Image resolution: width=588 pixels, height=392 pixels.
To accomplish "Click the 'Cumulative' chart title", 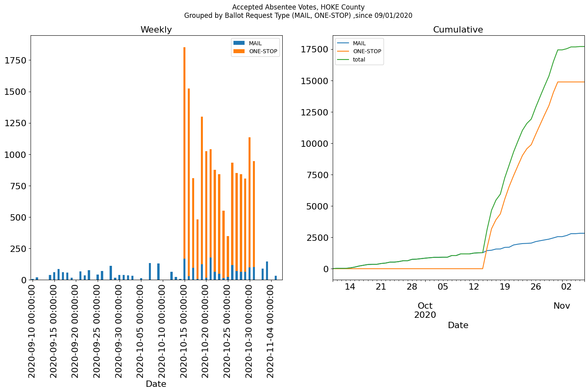I will click(x=458, y=30).
